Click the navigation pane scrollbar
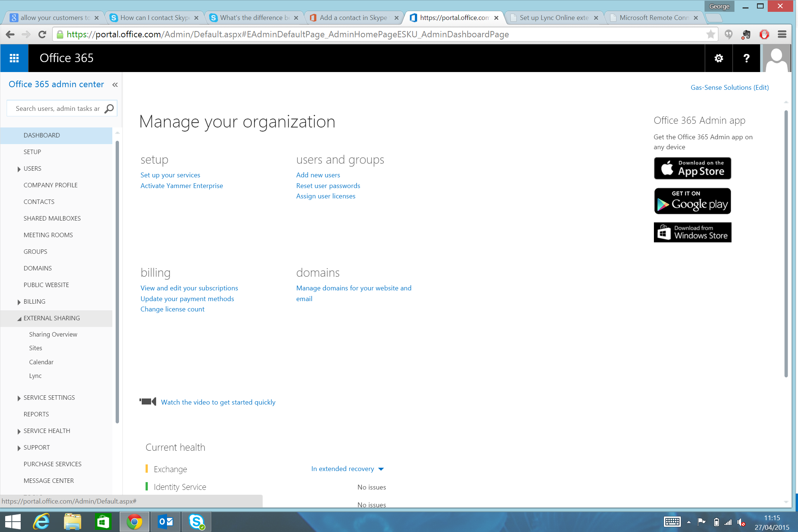 tap(117, 282)
